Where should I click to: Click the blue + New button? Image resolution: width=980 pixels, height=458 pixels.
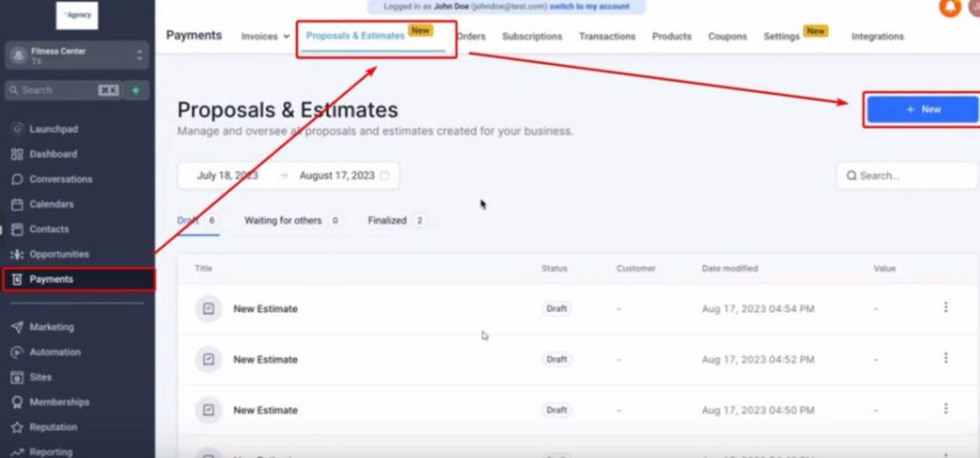tap(923, 109)
